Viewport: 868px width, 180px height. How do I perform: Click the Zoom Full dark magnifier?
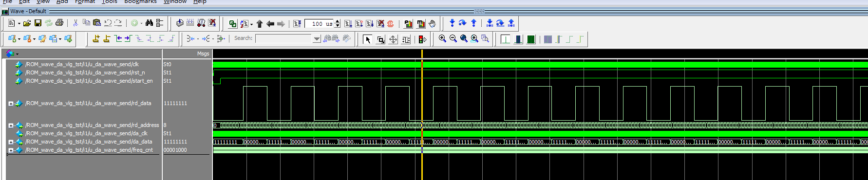(x=464, y=38)
